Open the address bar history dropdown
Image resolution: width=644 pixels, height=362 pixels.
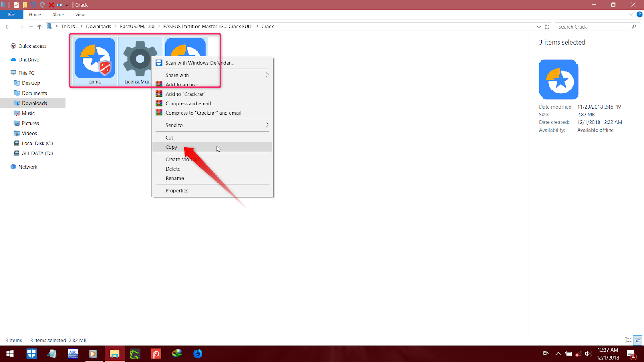[539, 27]
